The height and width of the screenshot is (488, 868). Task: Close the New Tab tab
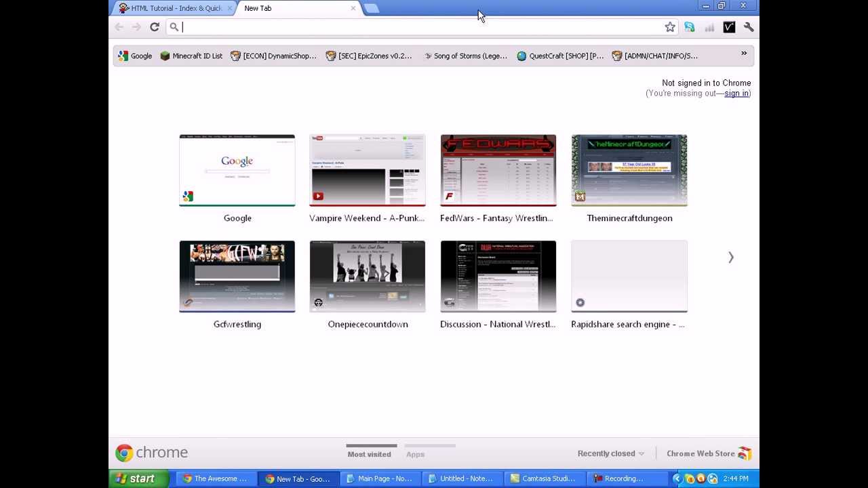tap(353, 8)
